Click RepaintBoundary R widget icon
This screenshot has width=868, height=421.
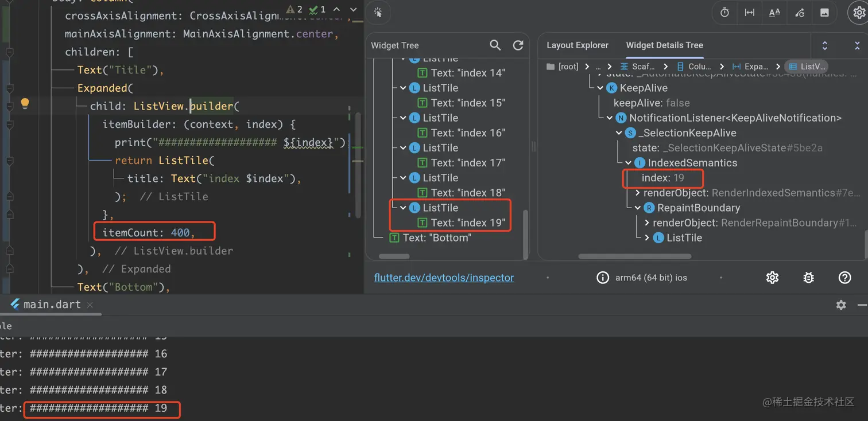(x=649, y=208)
